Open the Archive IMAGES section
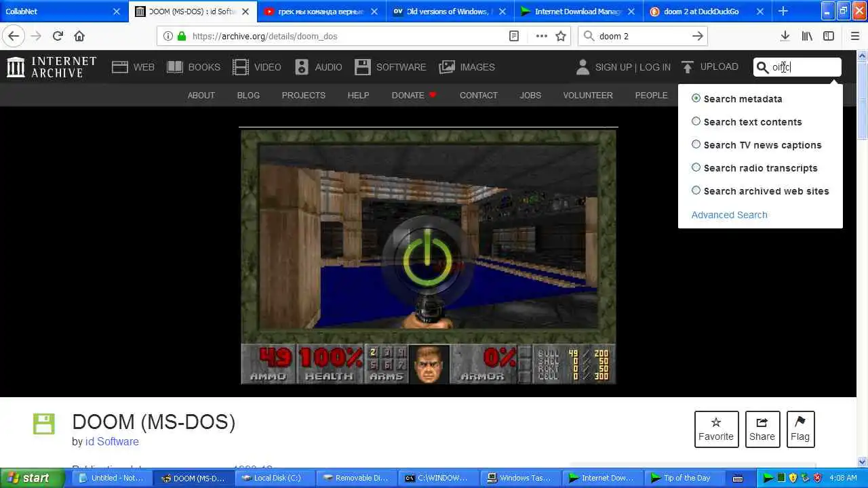The width and height of the screenshot is (868, 488). [x=467, y=67]
